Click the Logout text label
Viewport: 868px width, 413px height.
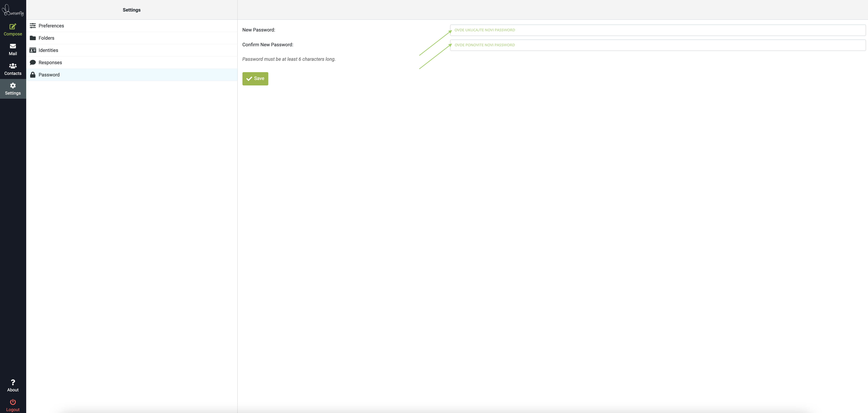click(x=13, y=410)
